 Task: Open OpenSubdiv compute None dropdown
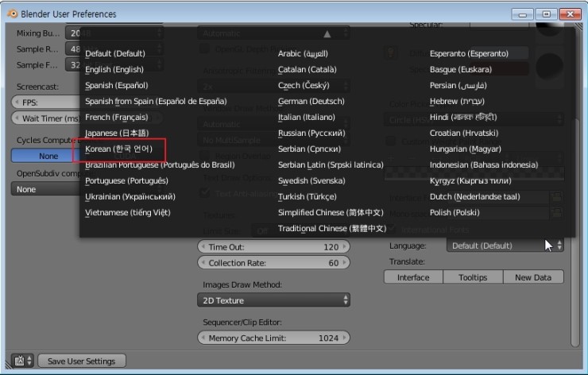click(45, 189)
